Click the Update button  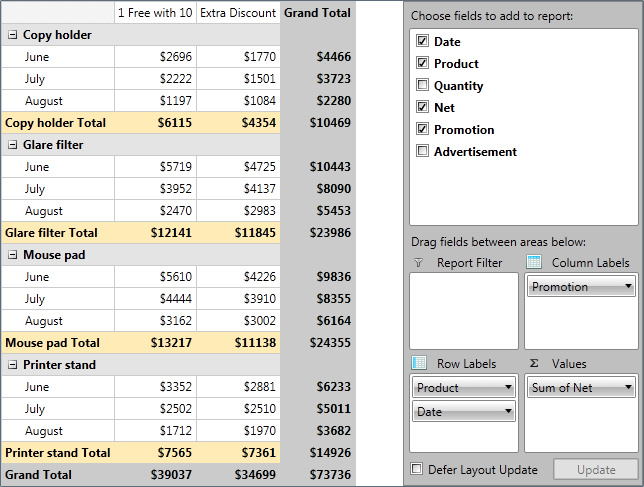(x=596, y=469)
